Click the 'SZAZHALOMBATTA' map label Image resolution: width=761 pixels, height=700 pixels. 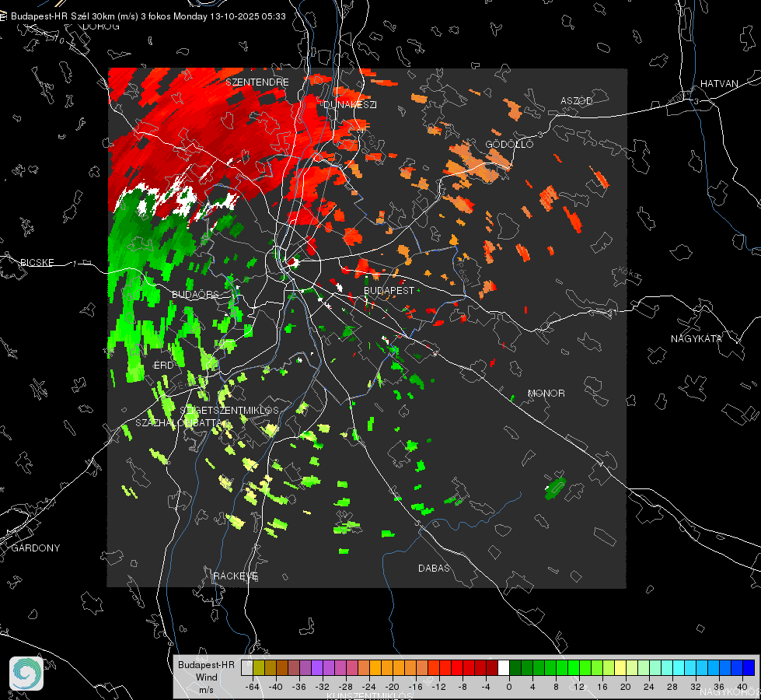coord(180,422)
